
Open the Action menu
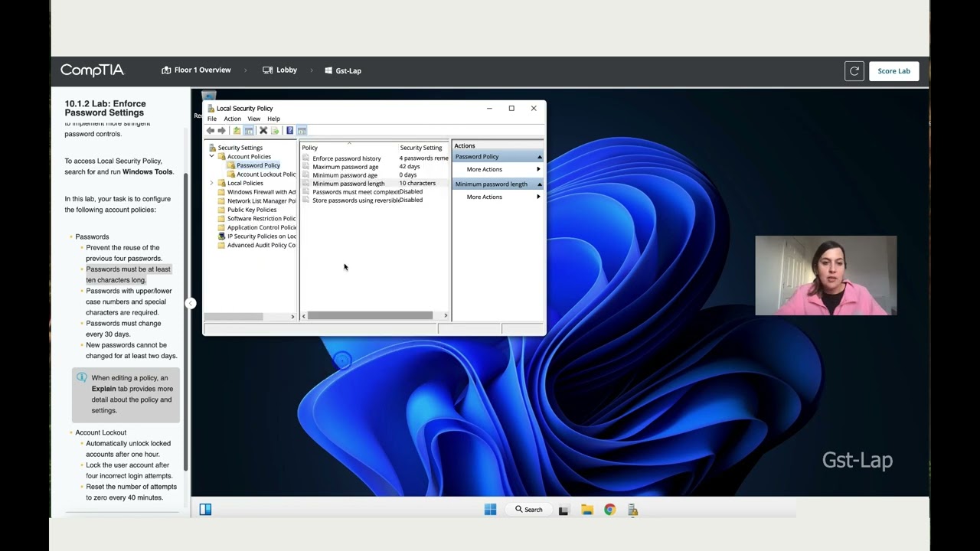tap(232, 119)
